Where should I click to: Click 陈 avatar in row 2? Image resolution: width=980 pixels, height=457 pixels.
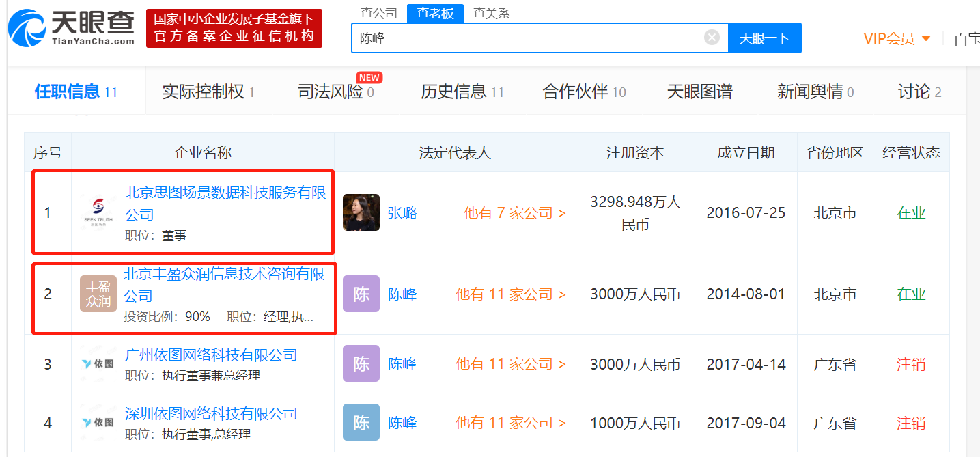tap(361, 294)
